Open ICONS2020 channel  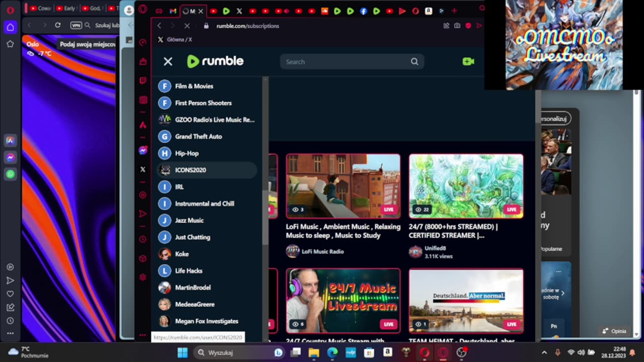207,170
